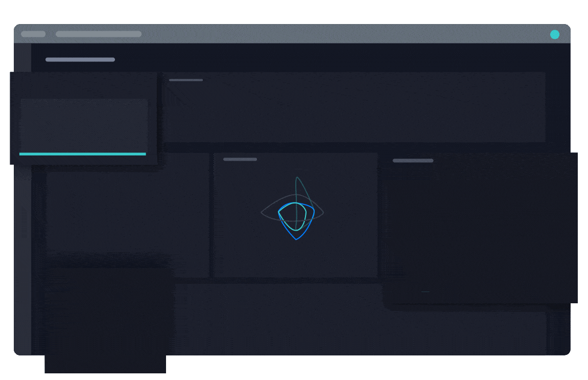Click the teal circle in the title bar

point(555,35)
